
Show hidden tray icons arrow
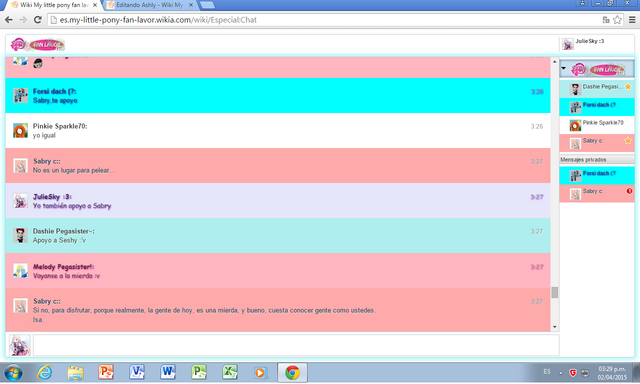[x=560, y=373]
